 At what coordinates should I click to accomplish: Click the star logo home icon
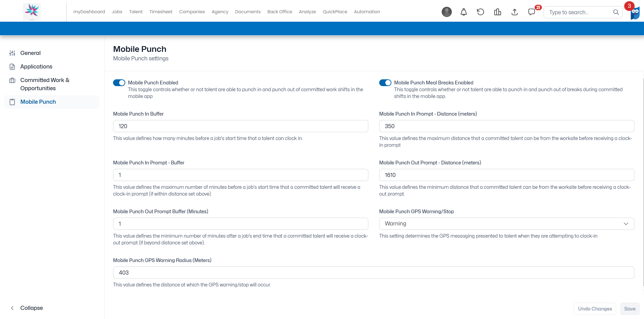32,12
